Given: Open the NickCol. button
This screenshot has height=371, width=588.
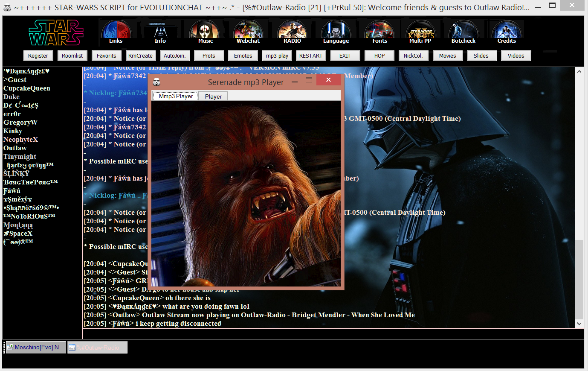Looking at the screenshot, I should pyautogui.click(x=413, y=56).
